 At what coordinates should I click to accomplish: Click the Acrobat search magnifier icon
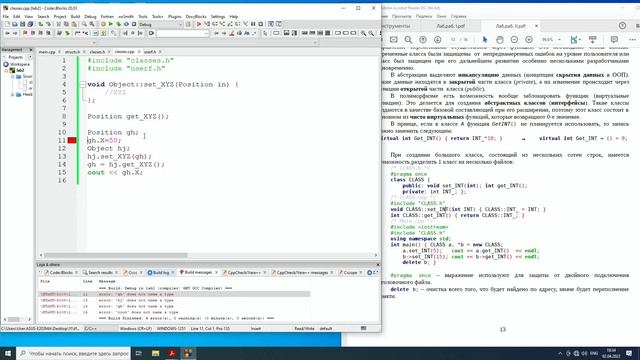coord(408,40)
